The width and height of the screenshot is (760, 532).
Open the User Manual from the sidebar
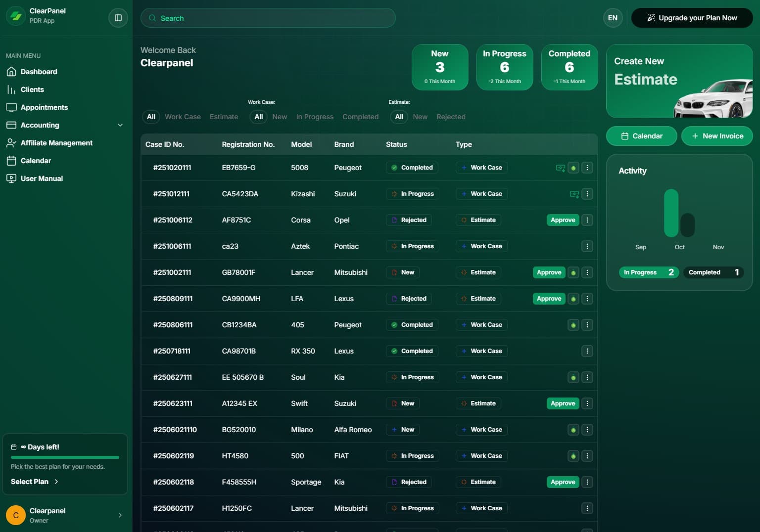(x=42, y=178)
